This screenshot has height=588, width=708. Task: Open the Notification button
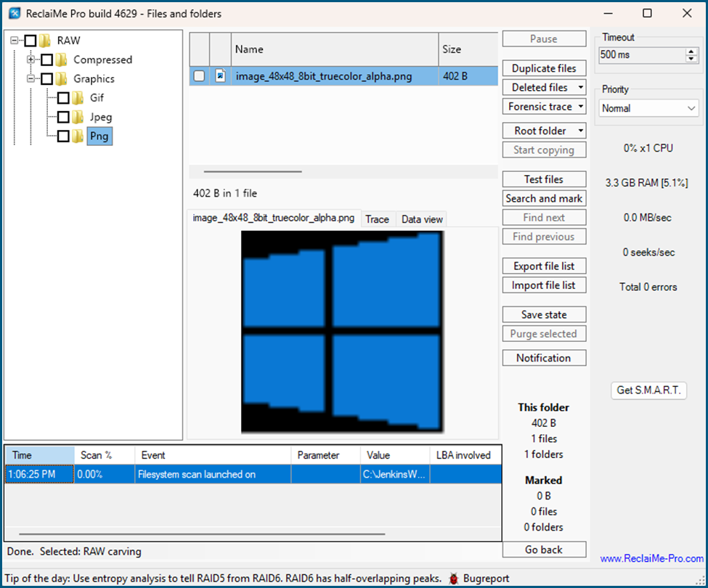click(544, 358)
